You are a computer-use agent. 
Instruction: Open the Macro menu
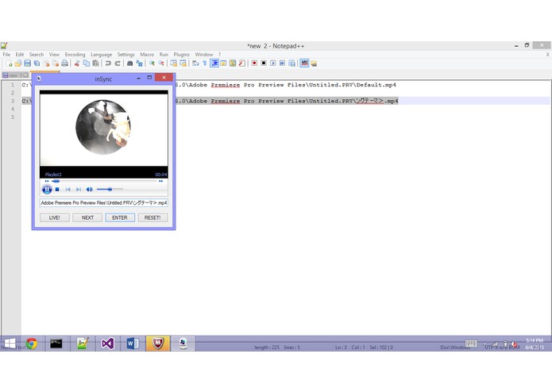[147, 55]
